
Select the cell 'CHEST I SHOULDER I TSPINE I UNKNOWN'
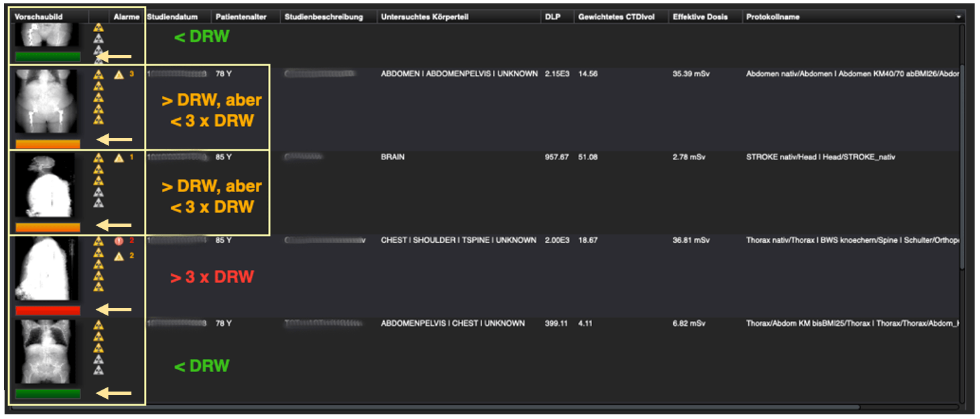pos(459,240)
